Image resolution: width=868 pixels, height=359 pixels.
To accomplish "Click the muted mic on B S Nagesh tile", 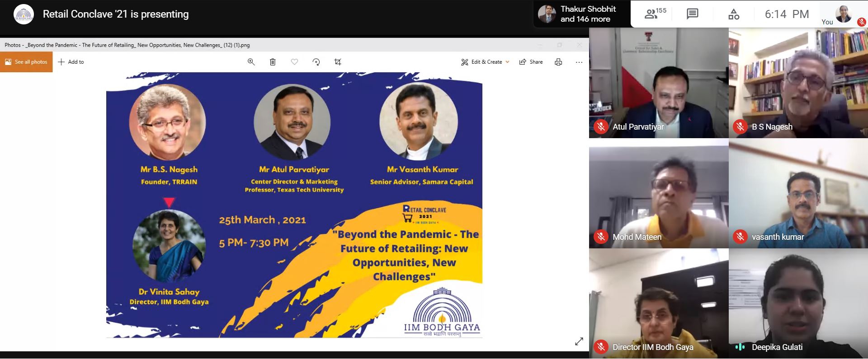I will 740,127.
